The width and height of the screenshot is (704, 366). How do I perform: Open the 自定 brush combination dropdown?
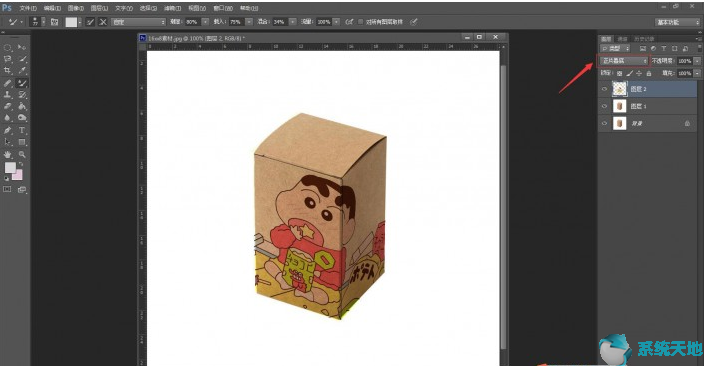pos(139,22)
